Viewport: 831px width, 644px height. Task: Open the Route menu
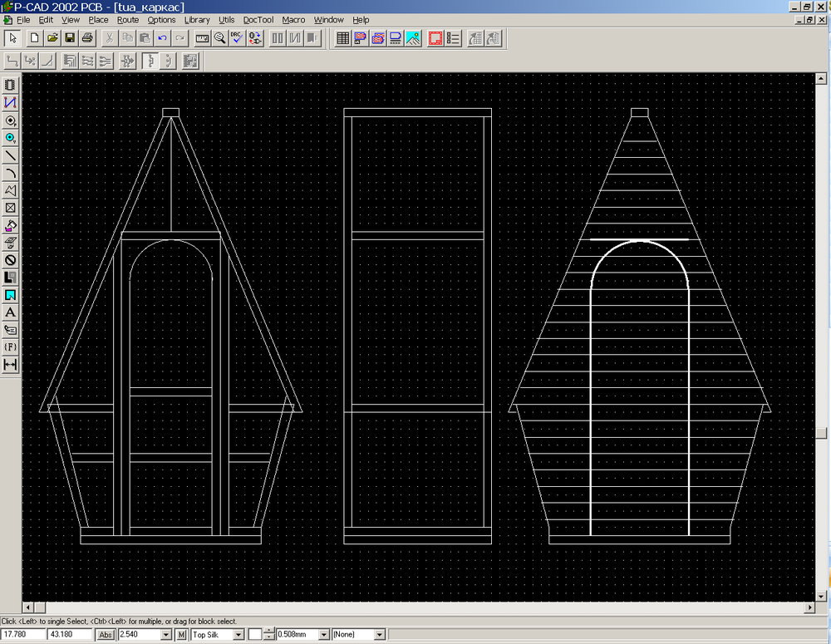coord(127,19)
